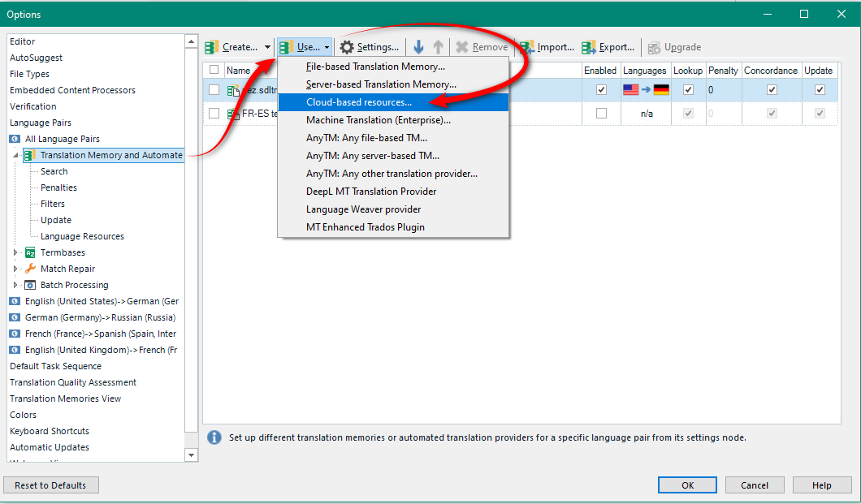Choose Server-based Translation Memory menu entry
Screen dimensions: 861x504
[x=393, y=84]
